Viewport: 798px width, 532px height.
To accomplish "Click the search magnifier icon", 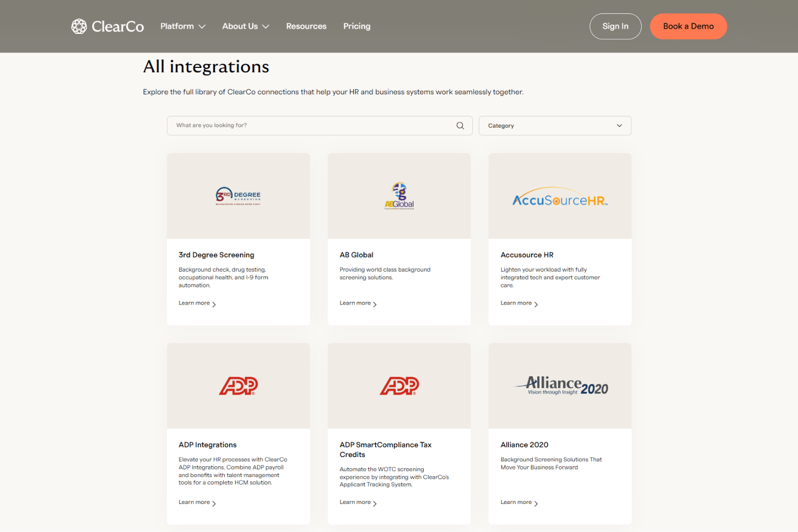I will pos(460,126).
